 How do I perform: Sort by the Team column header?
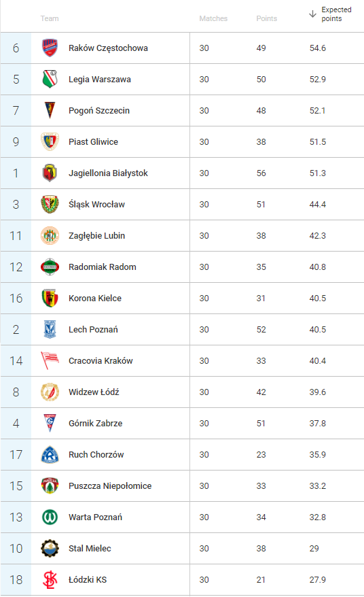point(50,18)
